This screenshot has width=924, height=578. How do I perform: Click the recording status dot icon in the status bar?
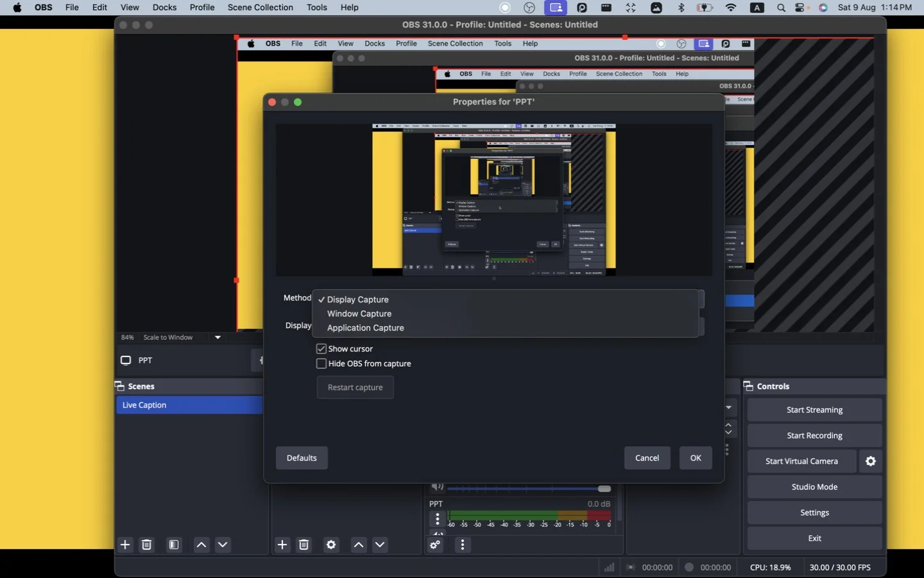(x=689, y=567)
